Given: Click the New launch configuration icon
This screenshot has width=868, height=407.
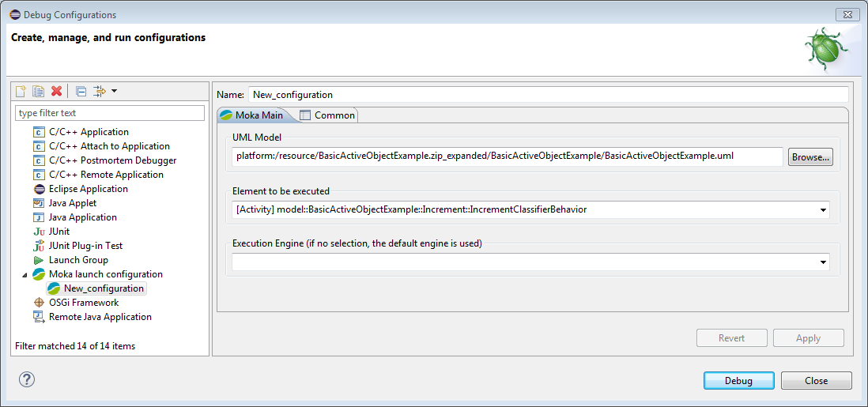Looking at the screenshot, I should [x=21, y=92].
